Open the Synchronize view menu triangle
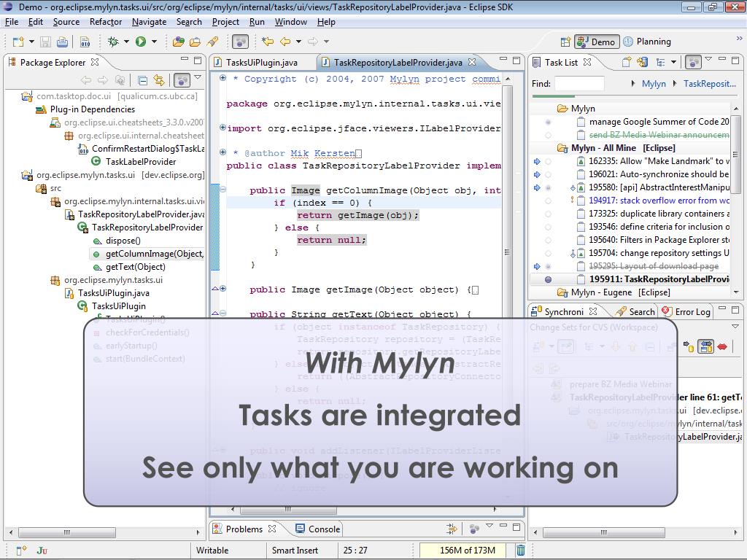This screenshot has width=747, height=560. (735, 327)
